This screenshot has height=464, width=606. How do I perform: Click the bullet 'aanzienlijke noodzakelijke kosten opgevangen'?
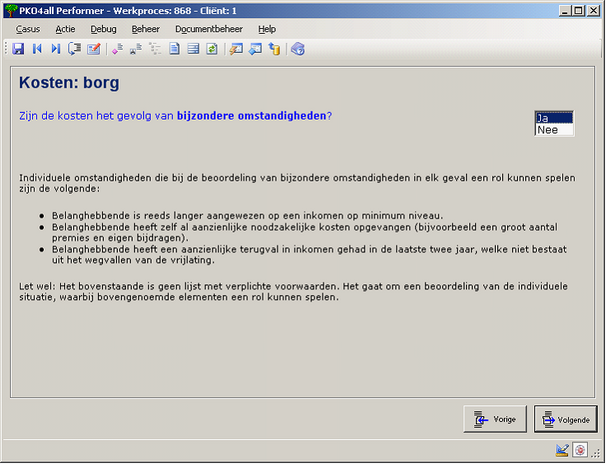pyautogui.click(x=305, y=232)
